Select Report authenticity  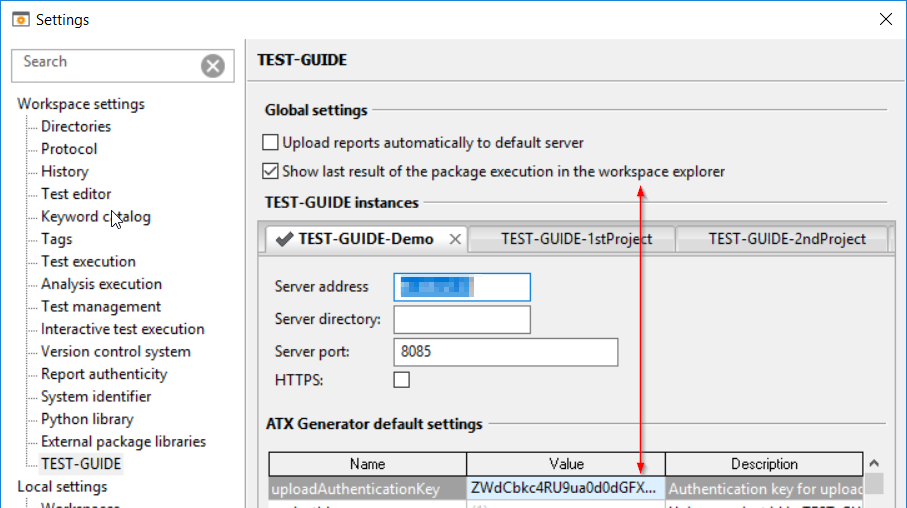[x=104, y=374]
